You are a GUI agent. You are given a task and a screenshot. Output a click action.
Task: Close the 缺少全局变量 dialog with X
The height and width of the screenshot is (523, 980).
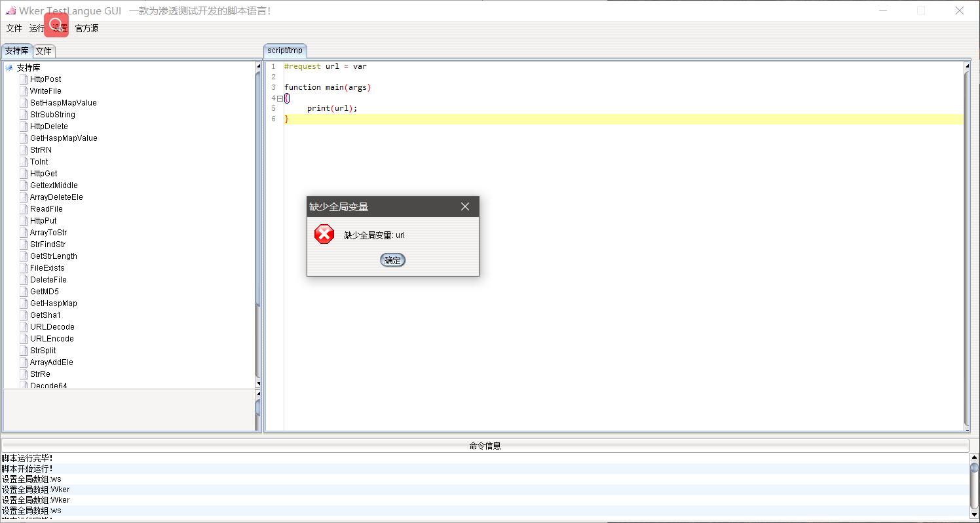click(465, 206)
